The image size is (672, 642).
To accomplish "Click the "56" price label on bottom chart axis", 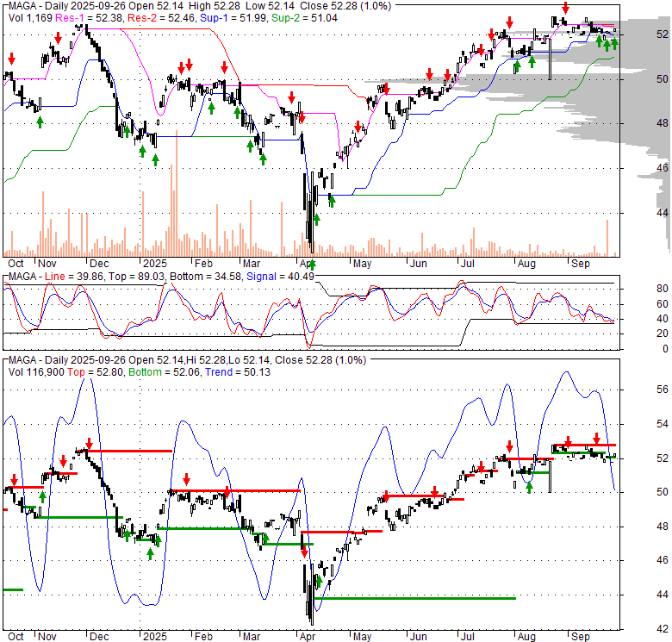I will point(663,390).
